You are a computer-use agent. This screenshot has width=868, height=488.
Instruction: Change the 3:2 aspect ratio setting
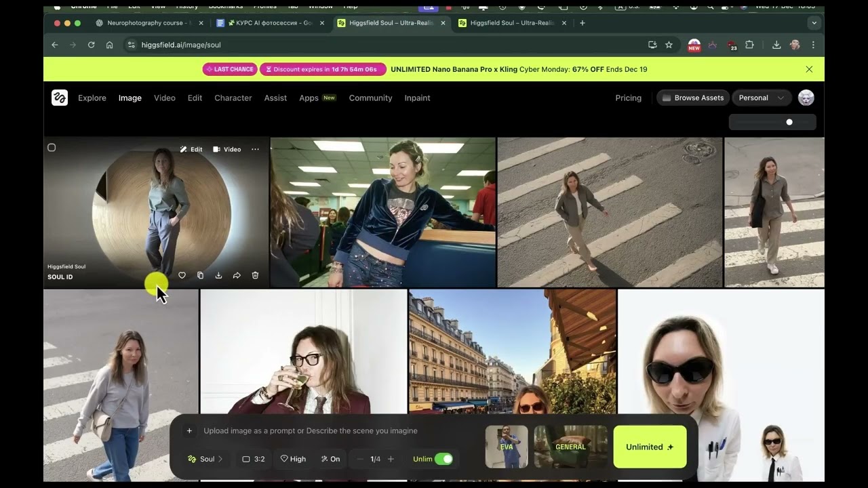(x=254, y=459)
